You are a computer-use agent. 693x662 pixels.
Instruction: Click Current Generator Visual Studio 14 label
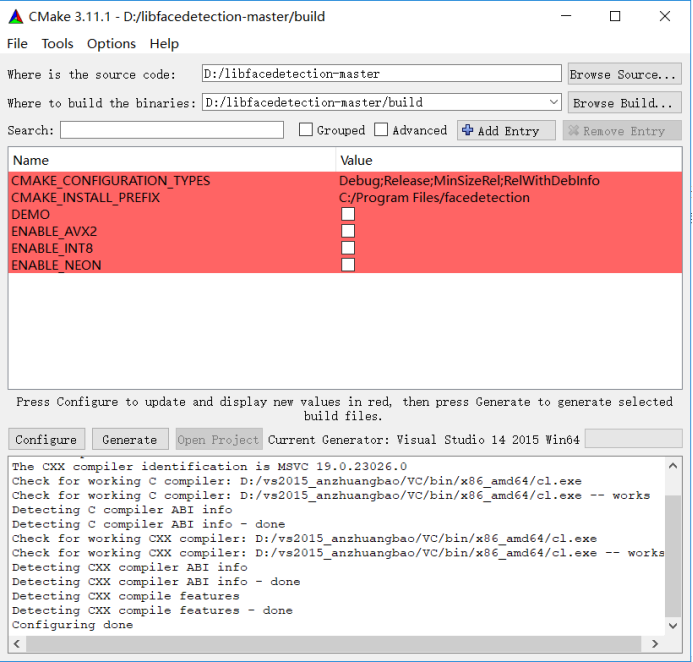tap(424, 440)
